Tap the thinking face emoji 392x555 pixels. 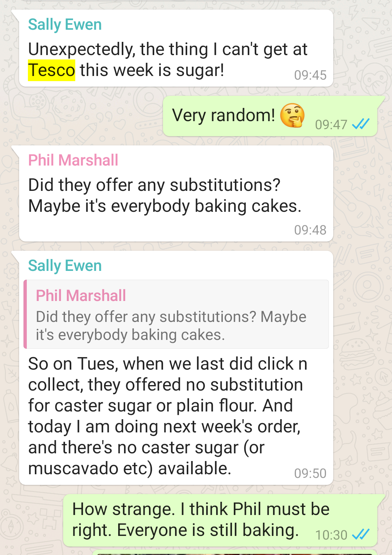click(x=292, y=115)
